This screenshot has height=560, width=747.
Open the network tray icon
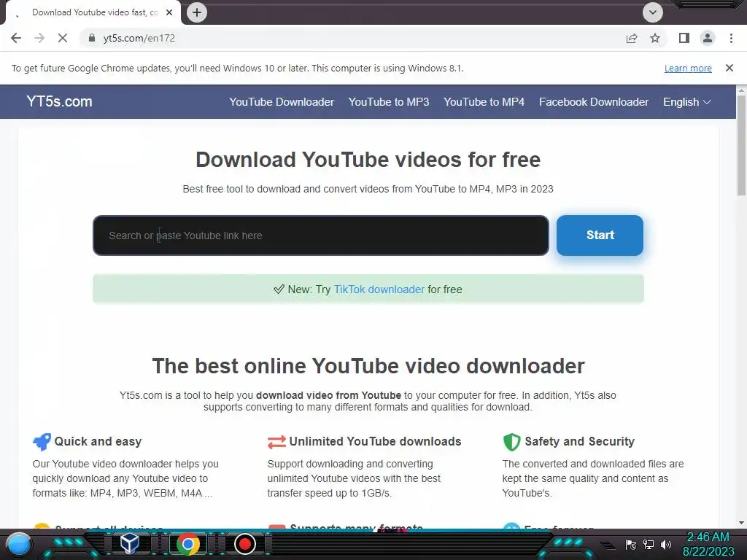tap(649, 544)
